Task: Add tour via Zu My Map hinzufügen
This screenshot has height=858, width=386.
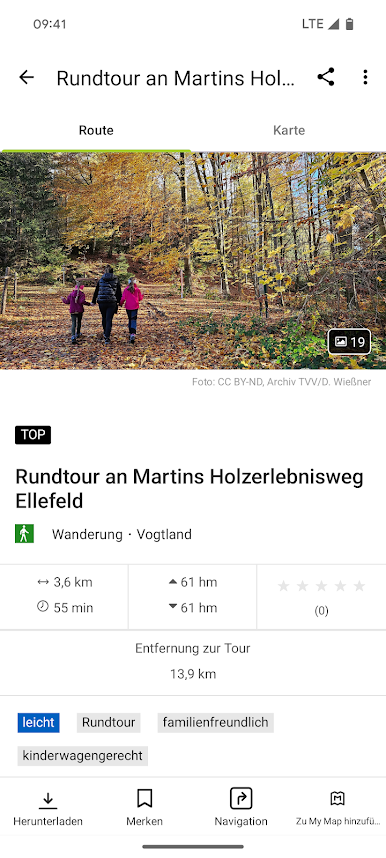Action: (x=338, y=808)
